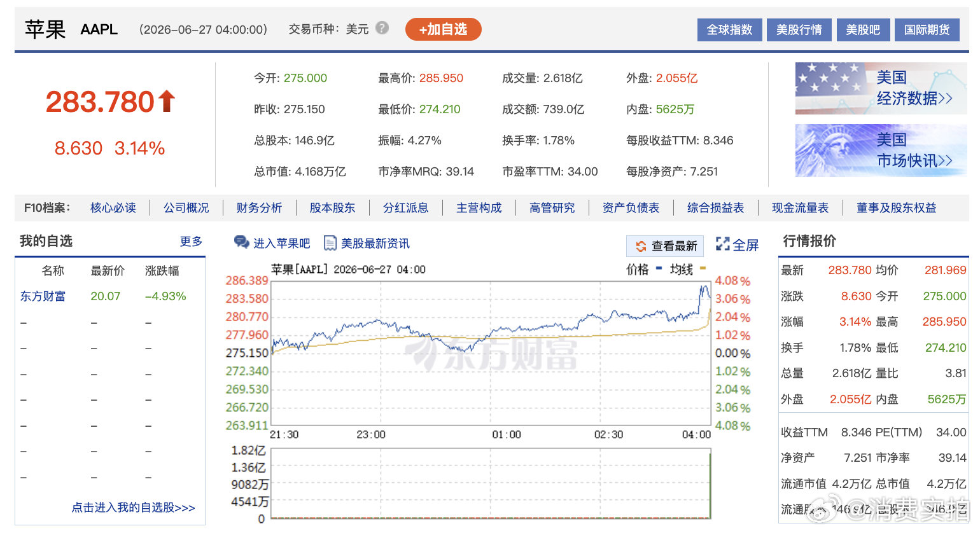Open the 核心必读 F10 tab
The image size is (980, 533).
click(113, 208)
